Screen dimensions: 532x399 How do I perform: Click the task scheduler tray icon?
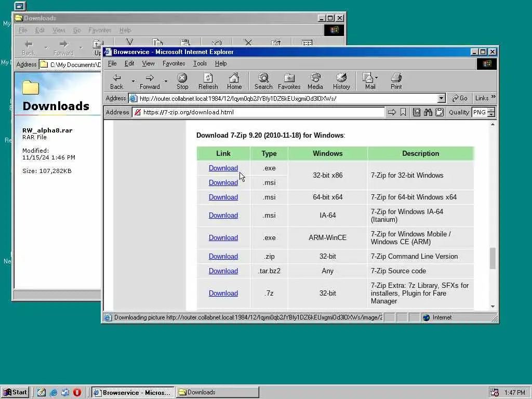click(495, 392)
